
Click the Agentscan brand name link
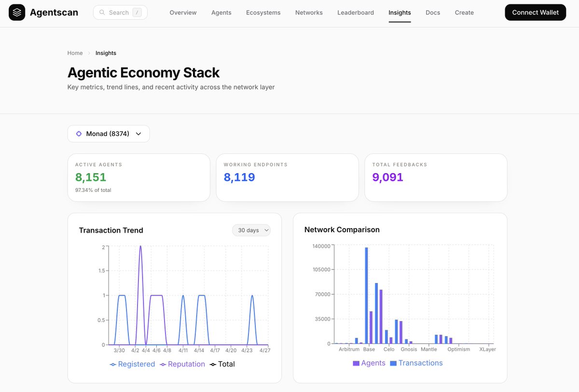point(54,13)
